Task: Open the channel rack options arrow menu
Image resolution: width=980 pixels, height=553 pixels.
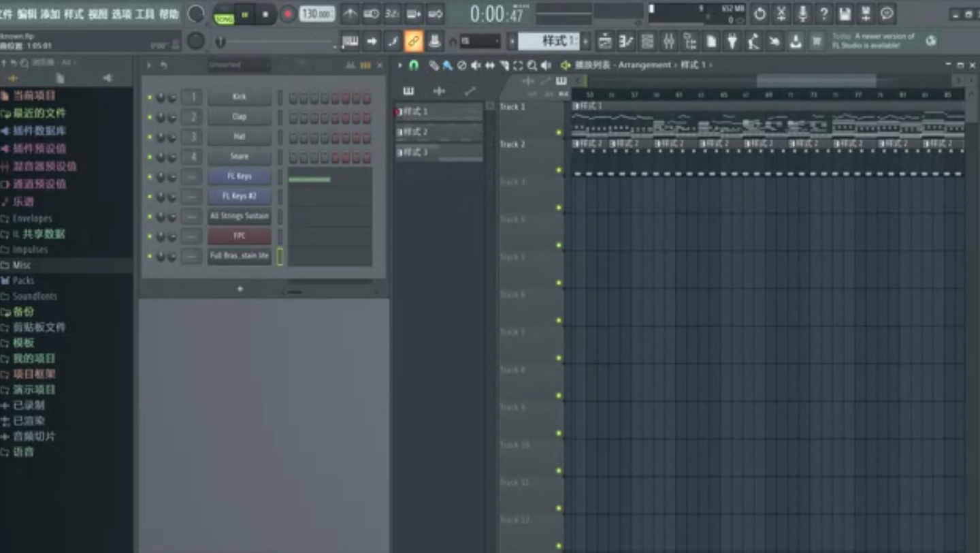Action: coord(149,65)
